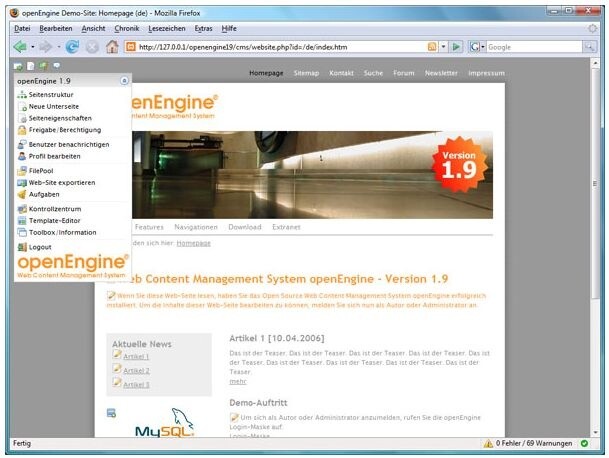Open the Kontakt page in top navigation

click(341, 73)
